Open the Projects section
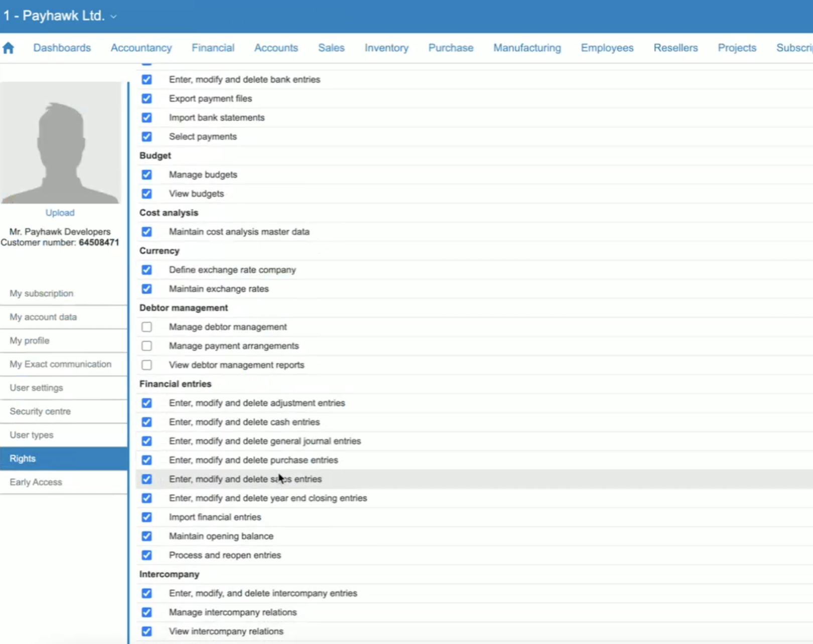 click(737, 48)
